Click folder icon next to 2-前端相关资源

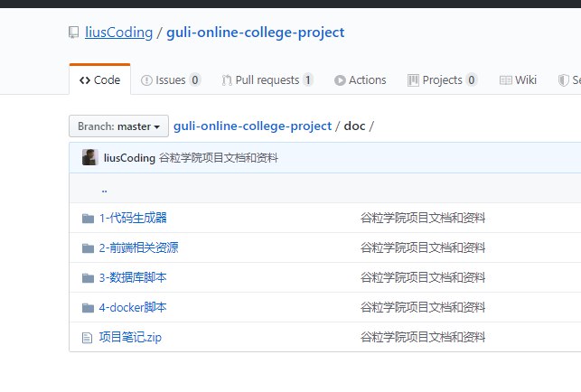click(x=88, y=247)
